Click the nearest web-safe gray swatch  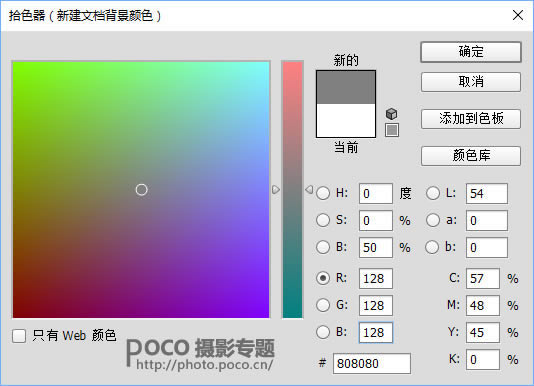pyautogui.click(x=392, y=130)
